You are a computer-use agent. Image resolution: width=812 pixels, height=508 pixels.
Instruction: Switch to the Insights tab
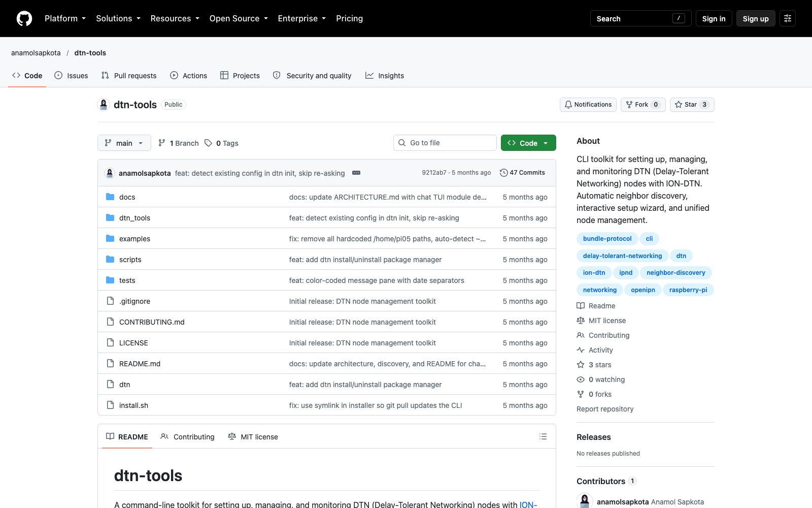[385, 76]
